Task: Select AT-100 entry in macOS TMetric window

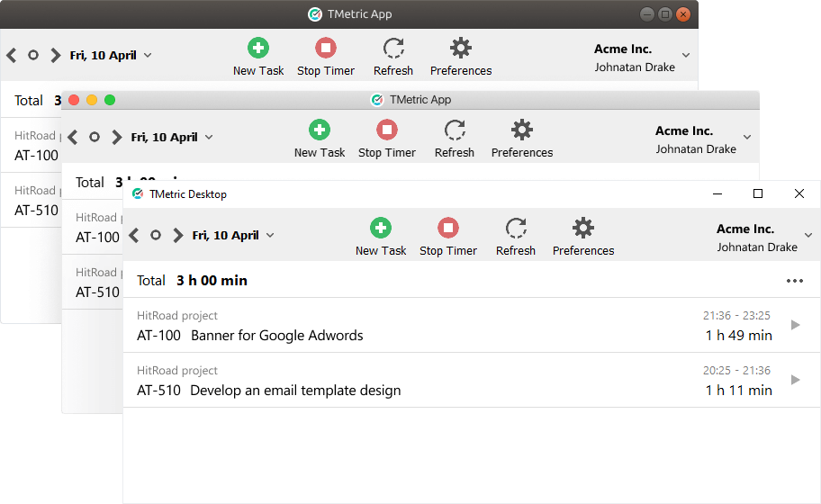Action: 92,227
